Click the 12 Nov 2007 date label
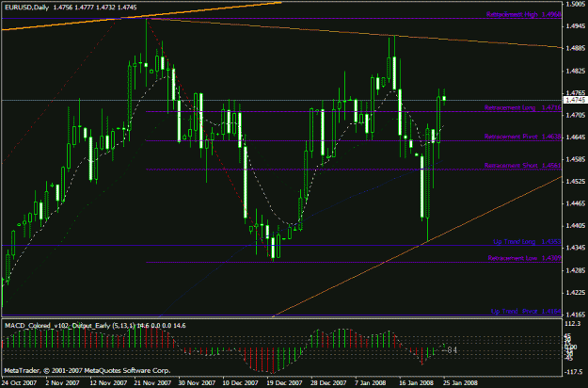The height and width of the screenshot is (388, 588). click(x=109, y=382)
